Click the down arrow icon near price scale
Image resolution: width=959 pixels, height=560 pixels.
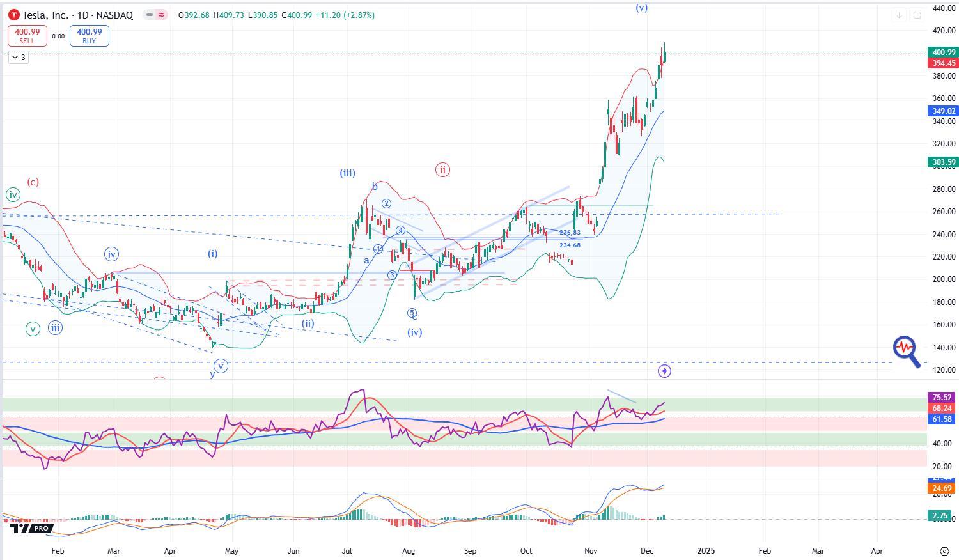pos(899,15)
